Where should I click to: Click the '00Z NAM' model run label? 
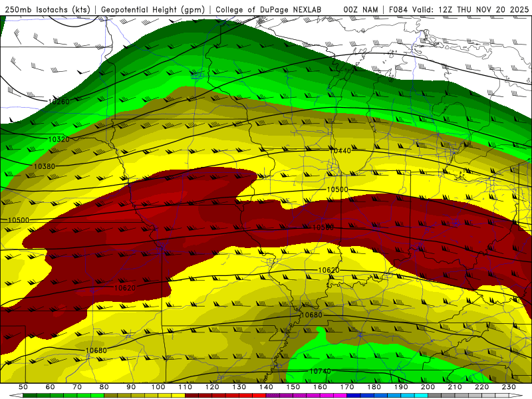pyautogui.click(x=360, y=10)
